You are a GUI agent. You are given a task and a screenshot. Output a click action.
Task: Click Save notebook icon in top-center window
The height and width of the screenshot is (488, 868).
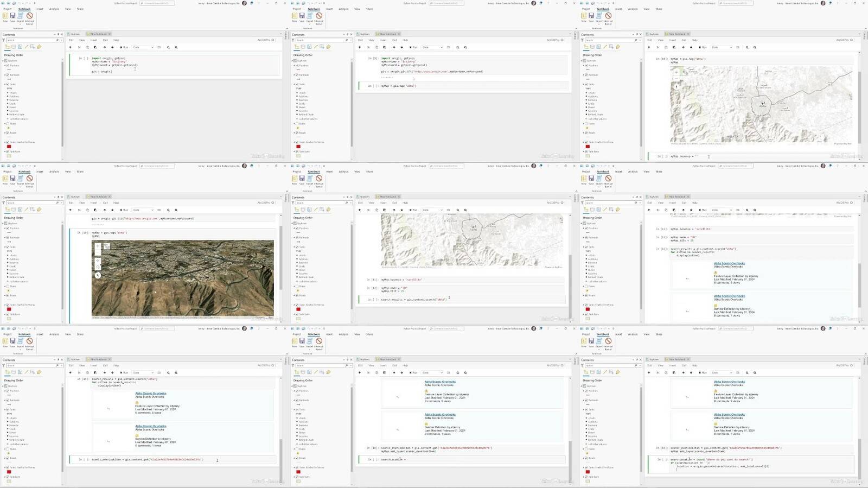pos(302,16)
